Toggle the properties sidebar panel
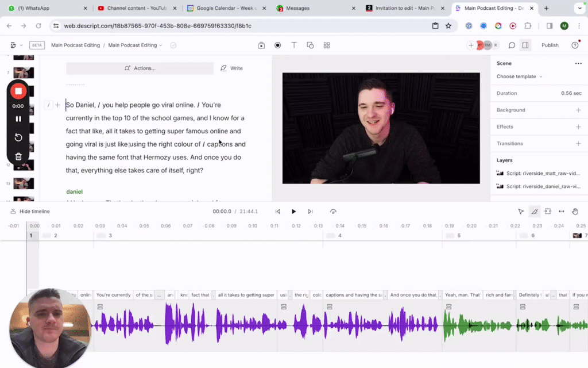This screenshot has height=368, width=588. (x=525, y=45)
